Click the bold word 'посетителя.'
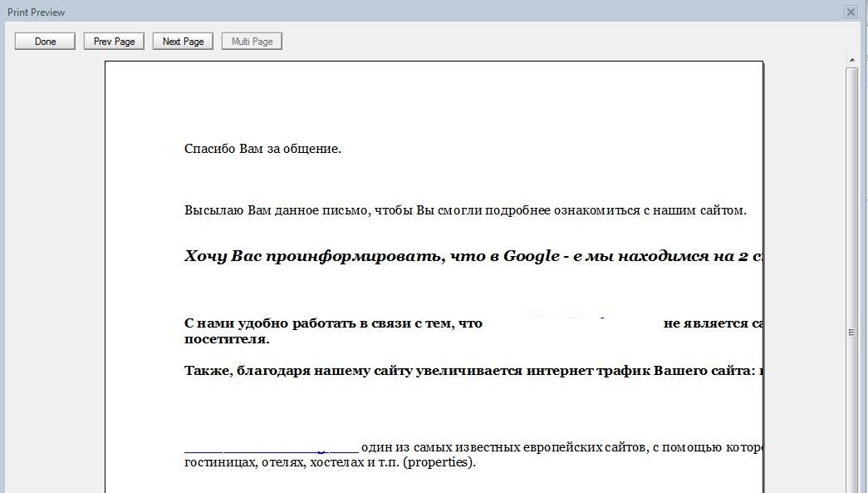 coord(226,339)
